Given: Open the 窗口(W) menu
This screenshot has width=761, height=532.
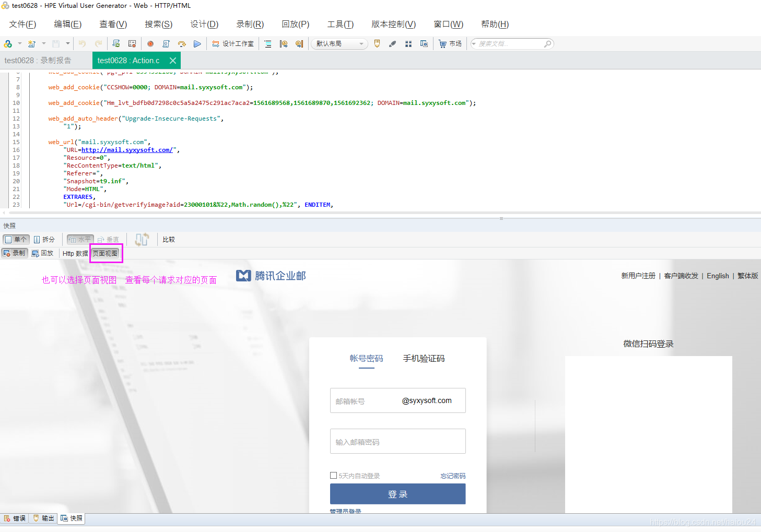Looking at the screenshot, I should click(449, 24).
